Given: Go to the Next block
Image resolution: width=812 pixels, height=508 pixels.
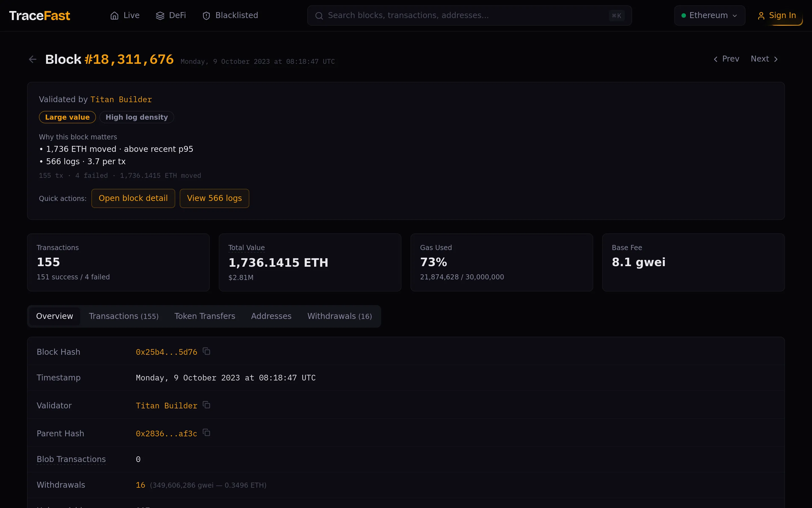Looking at the screenshot, I should coord(765,59).
